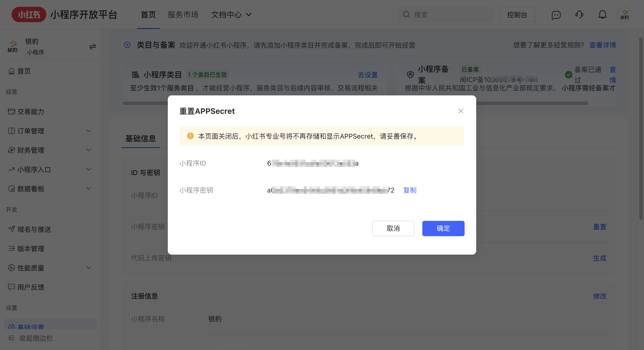This screenshot has height=350, width=644.
Task: Switch to the 服务市场 menu item
Action: (183, 14)
